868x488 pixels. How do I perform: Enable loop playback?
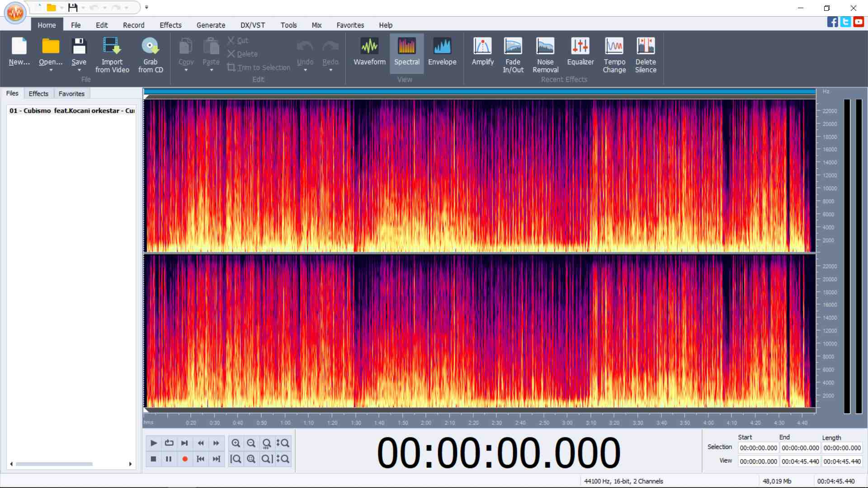169,443
